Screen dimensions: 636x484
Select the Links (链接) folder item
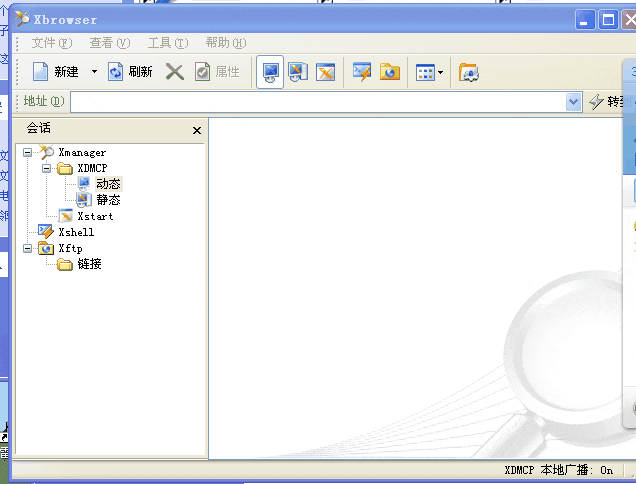pyautogui.click(x=89, y=264)
